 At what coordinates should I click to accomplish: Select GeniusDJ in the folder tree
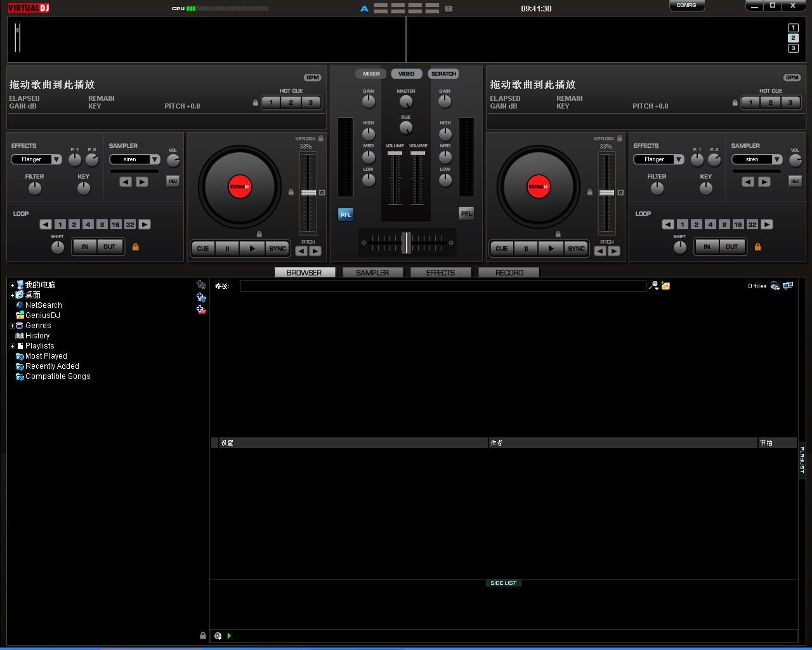point(43,315)
